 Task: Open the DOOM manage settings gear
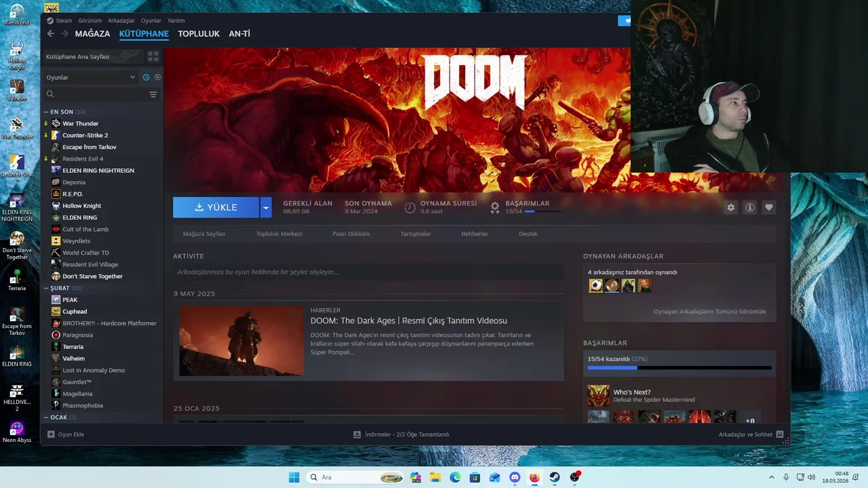click(730, 207)
